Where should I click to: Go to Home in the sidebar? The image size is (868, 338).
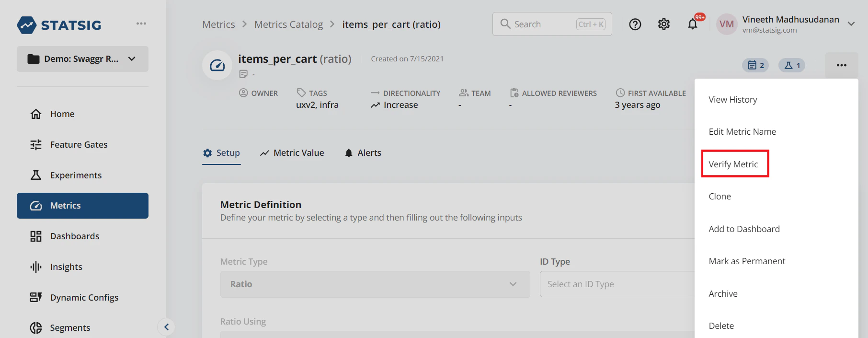82,114
